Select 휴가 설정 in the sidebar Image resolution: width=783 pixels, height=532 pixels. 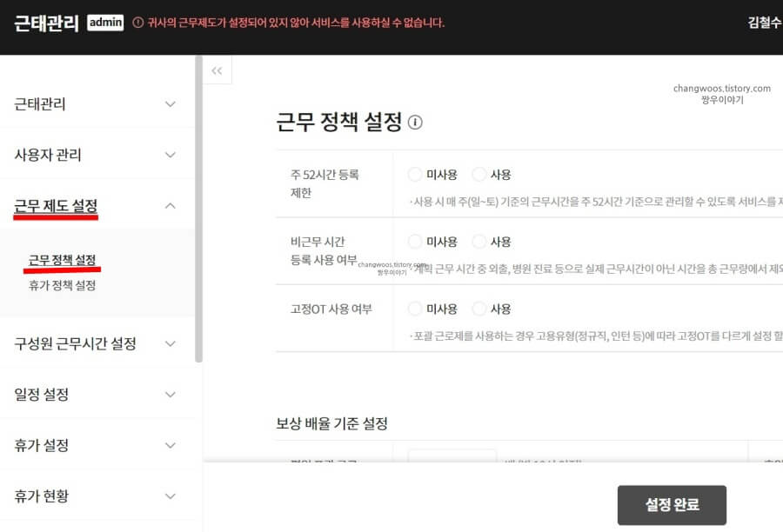(42, 445)
